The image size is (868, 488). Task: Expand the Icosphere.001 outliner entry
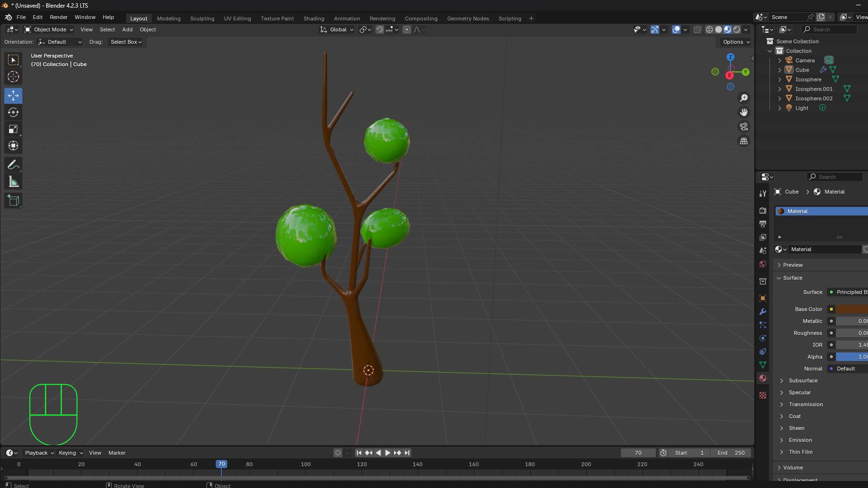(x=780, y=89)
